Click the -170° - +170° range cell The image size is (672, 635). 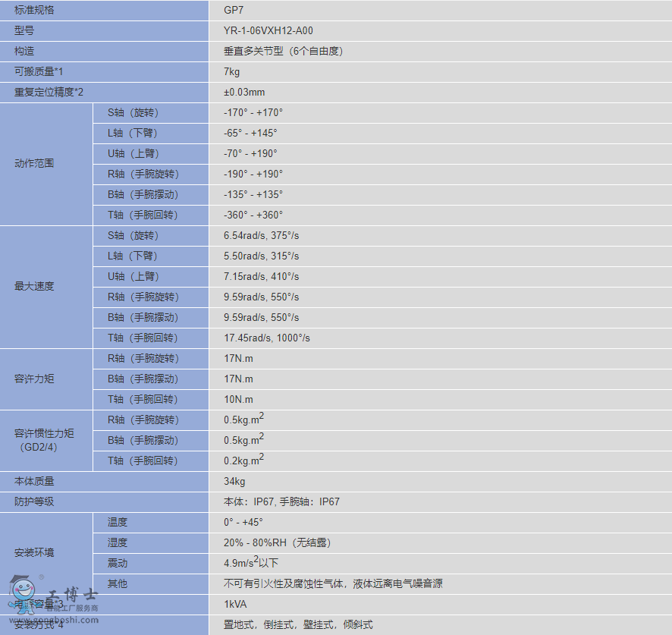pos(253,113)
